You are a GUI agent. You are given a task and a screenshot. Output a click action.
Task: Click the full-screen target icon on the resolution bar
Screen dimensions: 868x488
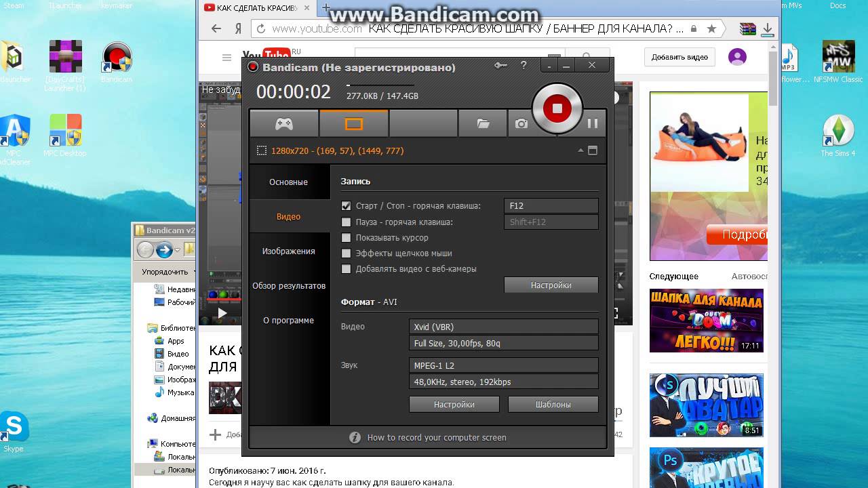tap(593, 150)
